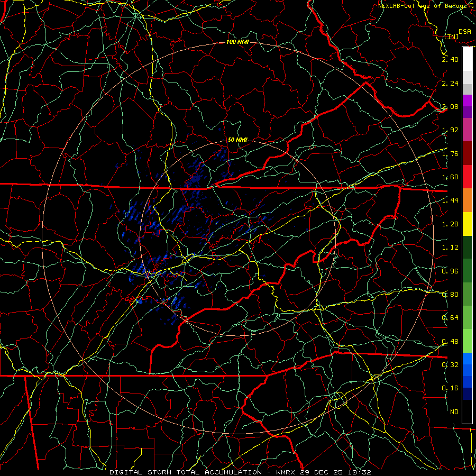The width and height of the screenshot is (476, 476).
Task: Click the 1.44 legend value
Action: (450, 200)
